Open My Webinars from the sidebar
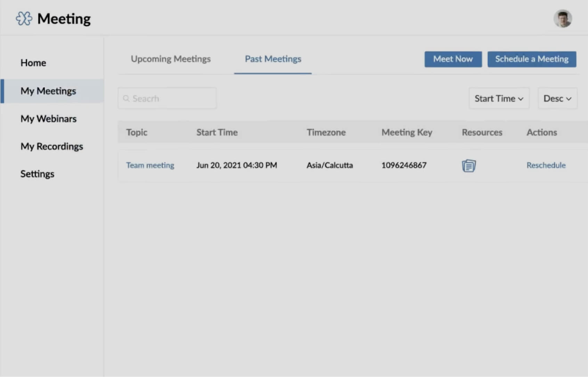The height and width of the screenshot is (377, 588). (49, 119)
